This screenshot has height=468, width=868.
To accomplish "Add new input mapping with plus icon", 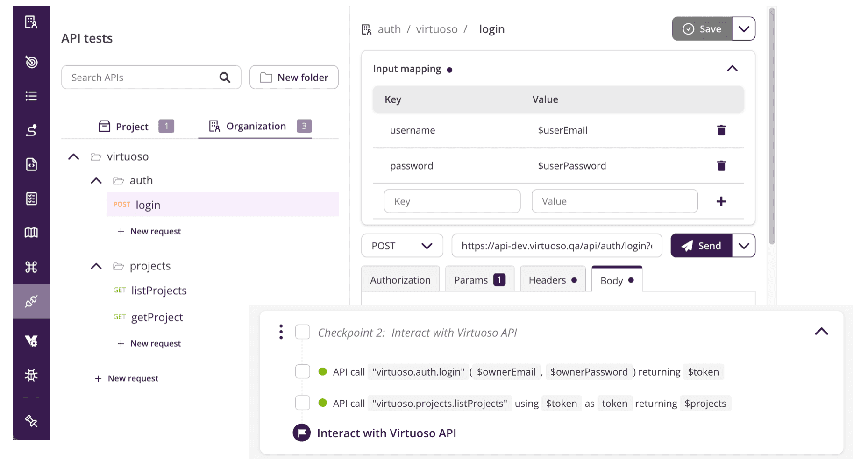I will [721, 201].
